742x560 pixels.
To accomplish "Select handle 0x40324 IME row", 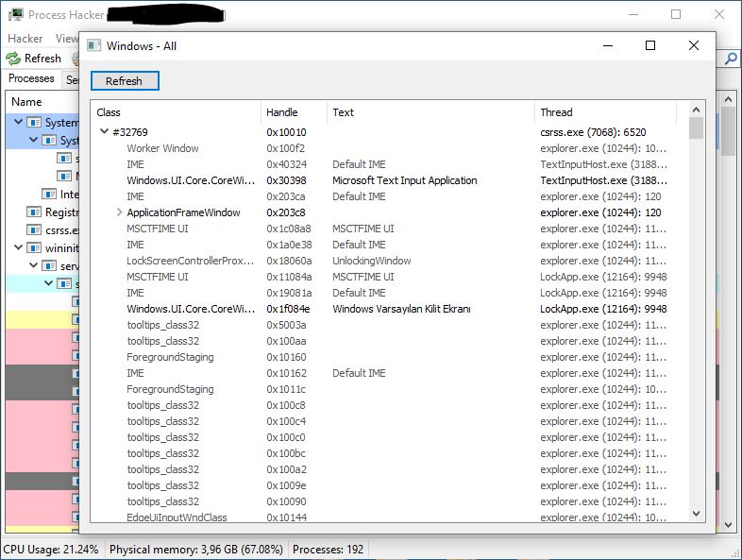I will tap(388, 164).
